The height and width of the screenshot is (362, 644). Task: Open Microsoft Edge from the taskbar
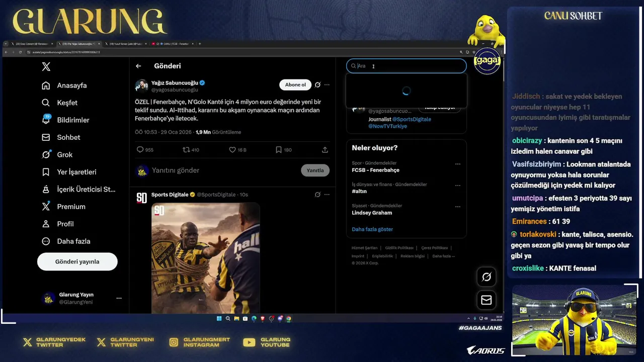pyautogui.click(x=254, y=318)
